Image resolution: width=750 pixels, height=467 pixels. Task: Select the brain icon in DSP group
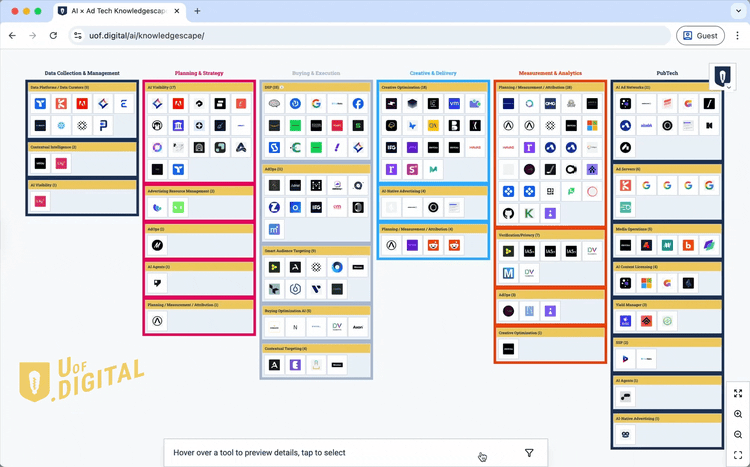[x=274, y=103]
